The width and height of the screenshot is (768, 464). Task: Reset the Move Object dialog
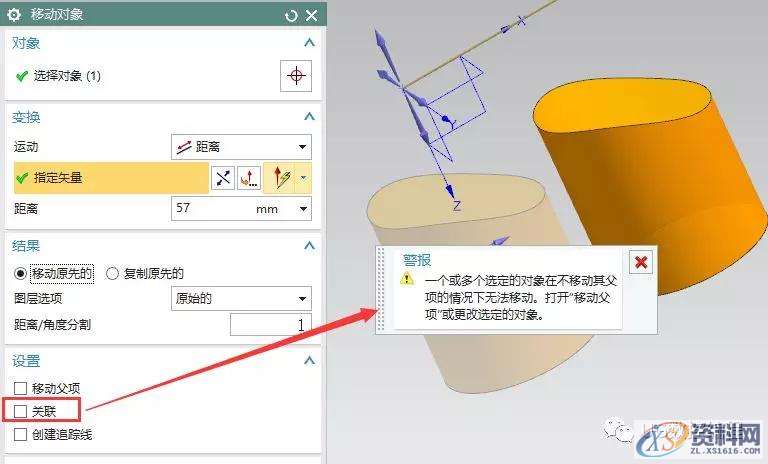click(291, 15)
